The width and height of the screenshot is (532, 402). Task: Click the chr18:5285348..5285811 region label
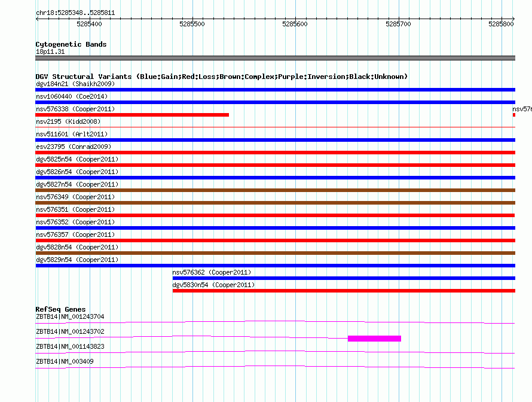[75, 13]
